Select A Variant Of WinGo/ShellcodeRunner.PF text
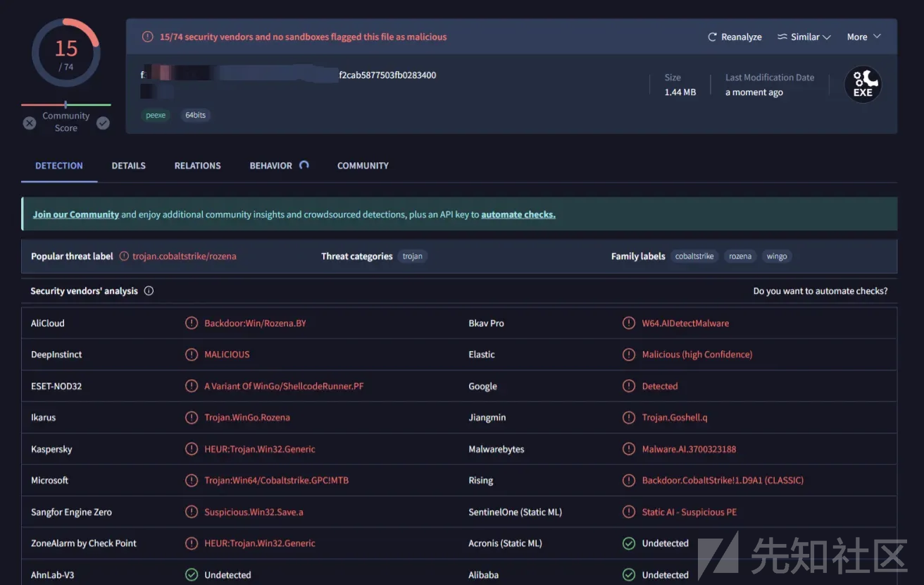Screen dimensions: 924x585 click(284, 386)
